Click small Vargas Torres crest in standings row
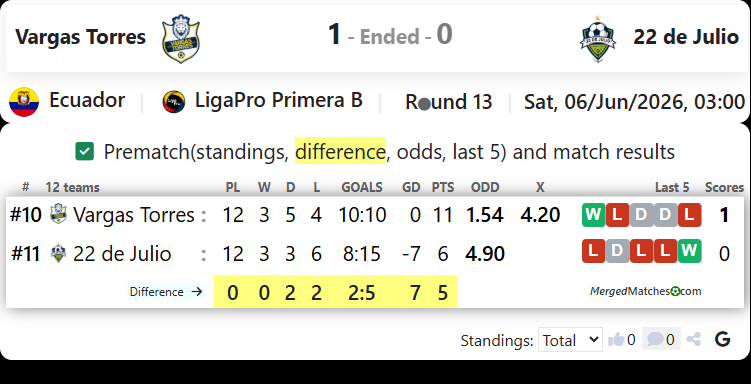751x384 pixels. click(58, 214)
